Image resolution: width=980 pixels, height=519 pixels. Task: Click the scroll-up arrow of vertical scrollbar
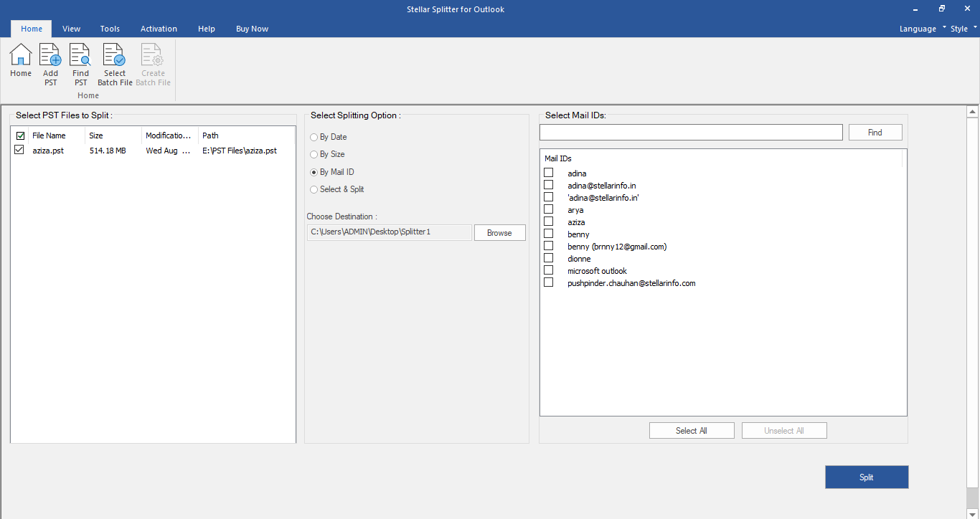(x=973, y=112)
